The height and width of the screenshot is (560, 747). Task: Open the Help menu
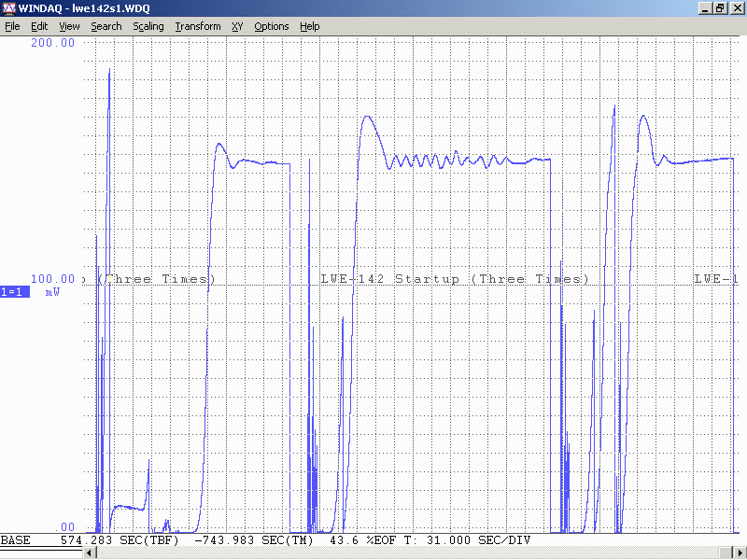(x=310, y=26)
